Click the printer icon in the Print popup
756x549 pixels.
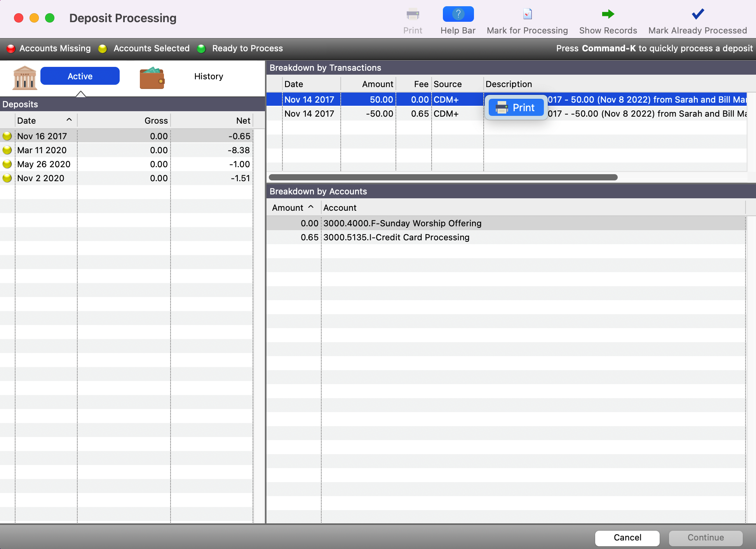502,107
